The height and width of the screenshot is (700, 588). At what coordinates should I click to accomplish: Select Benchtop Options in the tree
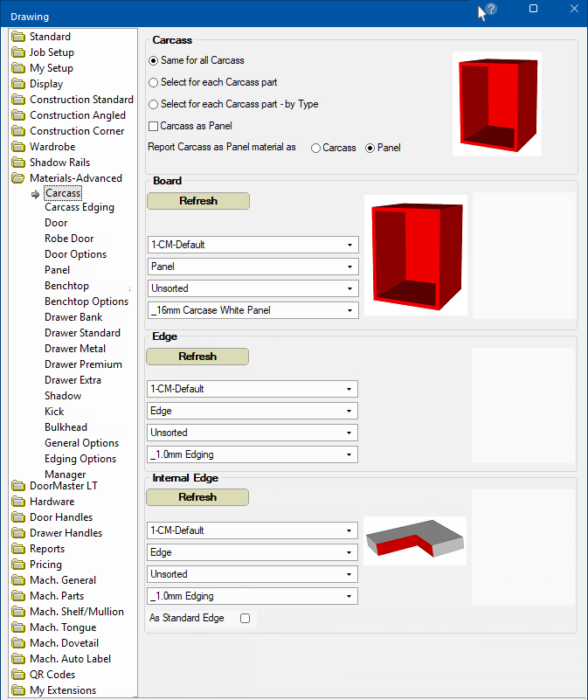click(86, 301)
